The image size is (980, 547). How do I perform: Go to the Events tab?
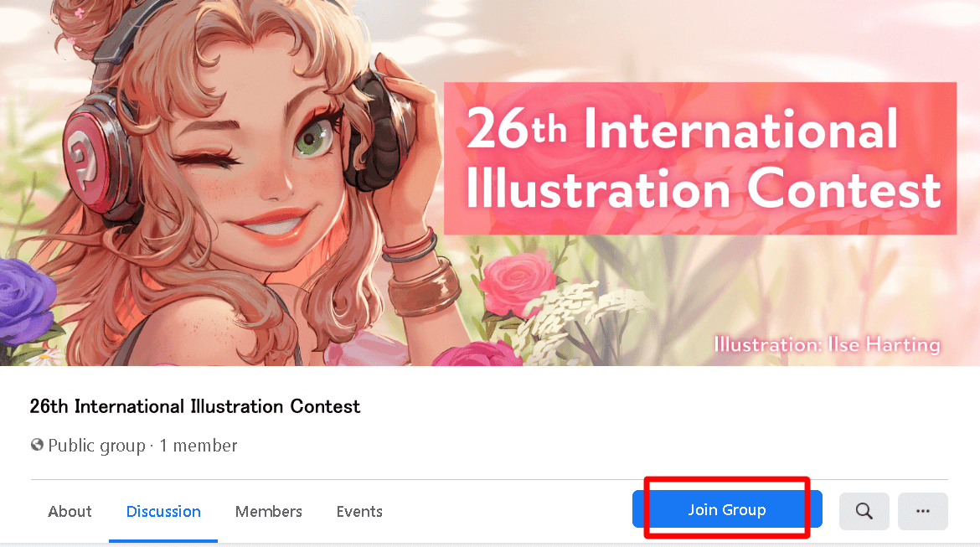[359, 511]
